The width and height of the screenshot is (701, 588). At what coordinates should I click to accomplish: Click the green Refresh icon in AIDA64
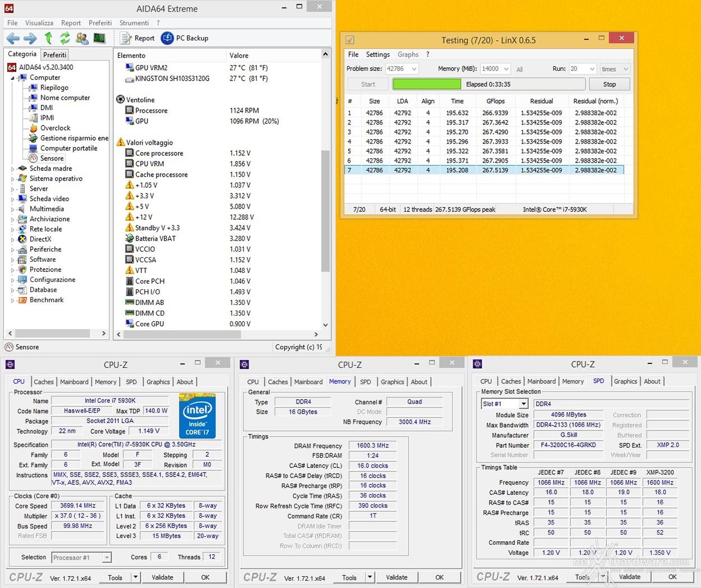pyautogui.click(x=65, y=38)
